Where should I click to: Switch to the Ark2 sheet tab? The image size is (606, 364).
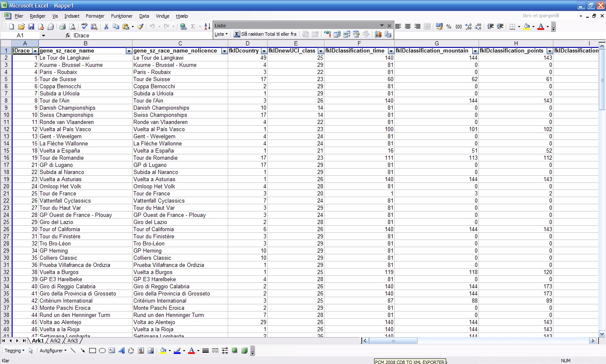coord(55,341)
